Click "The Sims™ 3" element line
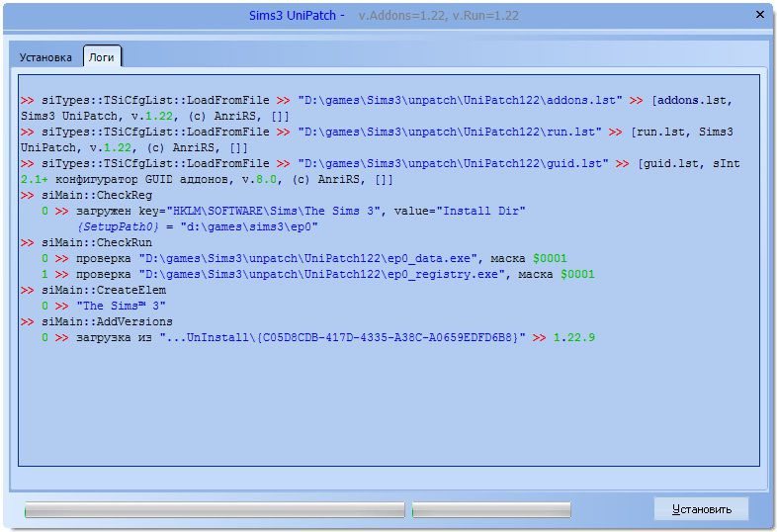 click(121, 306)
